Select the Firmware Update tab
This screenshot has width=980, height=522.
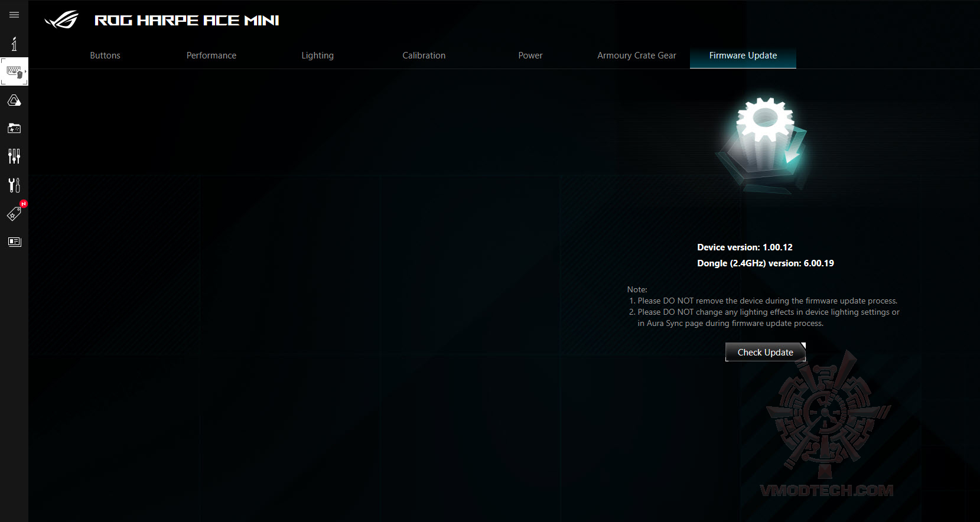click(743, 56)
